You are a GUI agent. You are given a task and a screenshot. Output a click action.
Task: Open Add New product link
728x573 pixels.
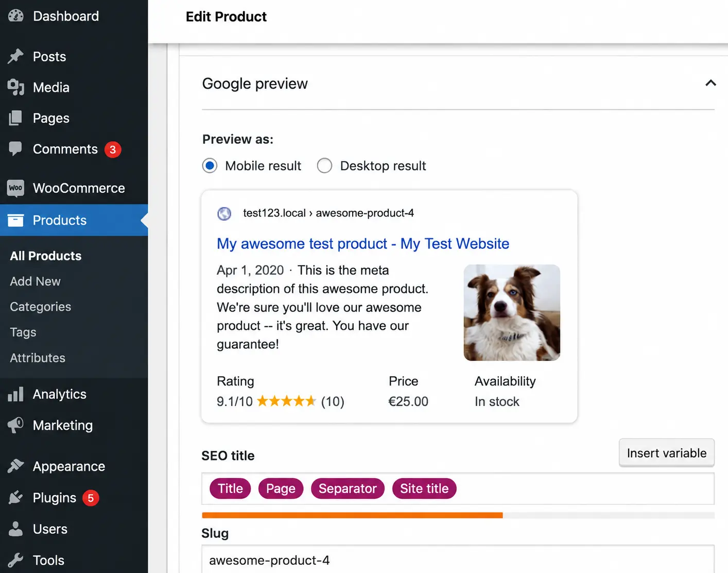tap(35, 281)
